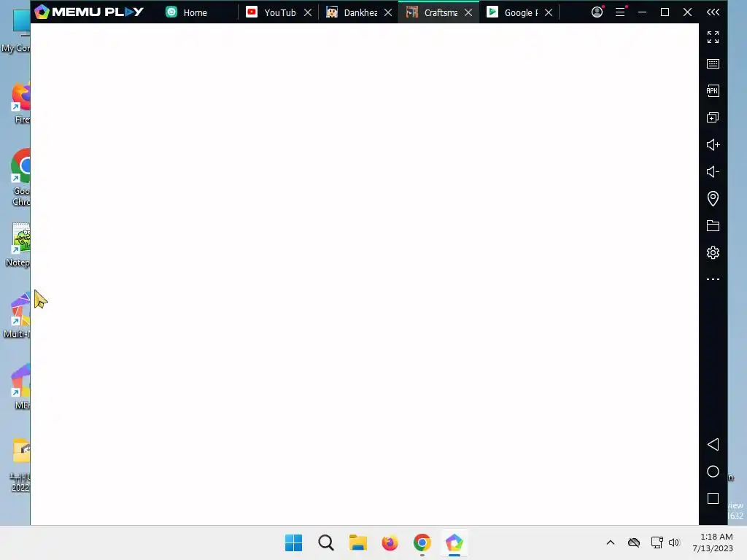The height and width of the screenshot is (560, 747).
Task: Open File Explorer from taskbar
Action: [x=357, y=542]
